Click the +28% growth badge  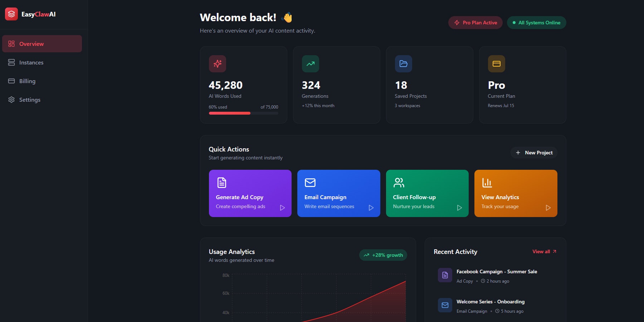(383, 255)
